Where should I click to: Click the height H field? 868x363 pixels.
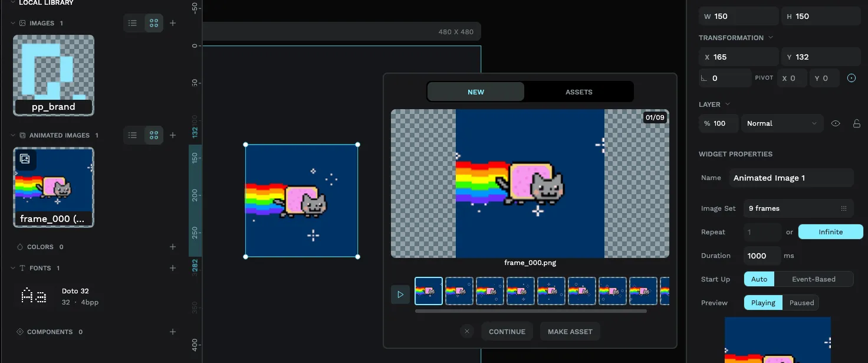(821, 17)
